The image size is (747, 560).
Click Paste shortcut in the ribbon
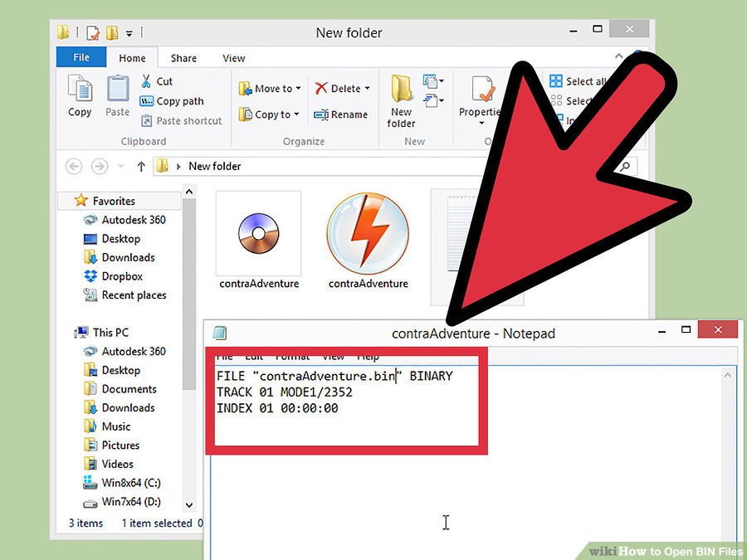coord(182,121)
